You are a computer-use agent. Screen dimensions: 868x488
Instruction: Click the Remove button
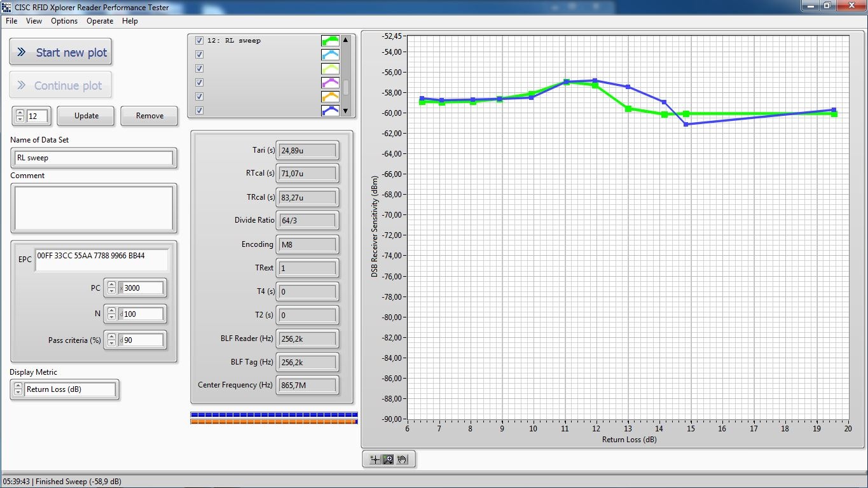click(149, 116)
